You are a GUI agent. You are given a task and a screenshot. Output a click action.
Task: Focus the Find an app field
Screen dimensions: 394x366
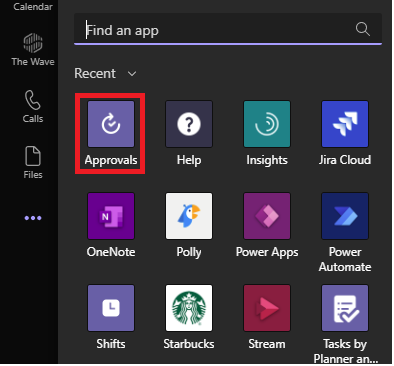tap(228, 29)
